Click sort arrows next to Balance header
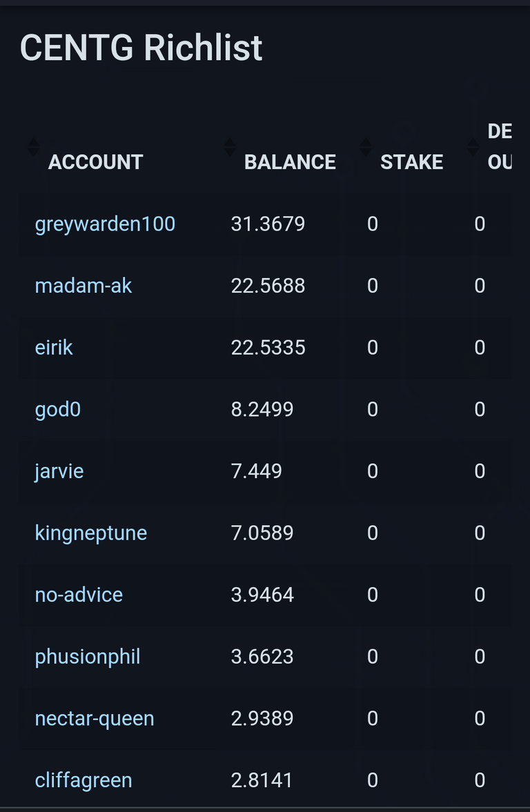530x812 pixels. pos(230,147)
